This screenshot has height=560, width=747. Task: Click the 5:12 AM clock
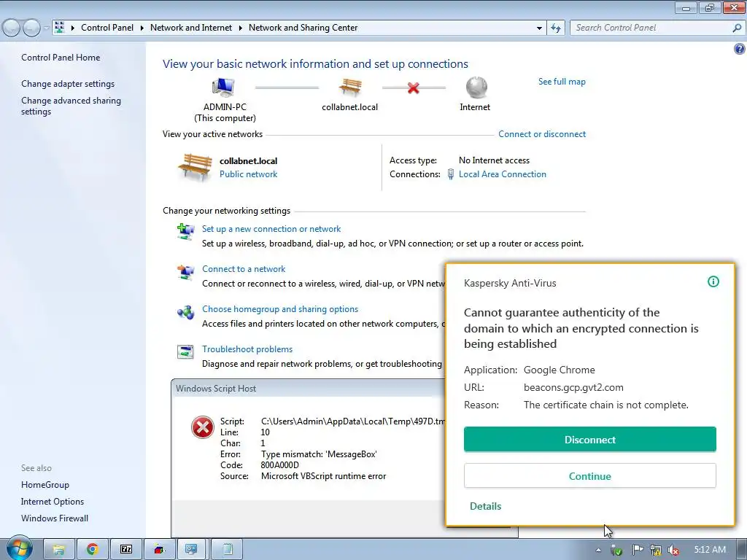click(710, 550)
